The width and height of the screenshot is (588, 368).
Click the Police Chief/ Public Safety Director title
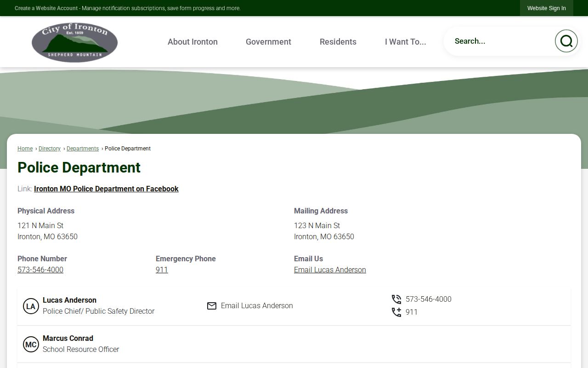point(99,311)
